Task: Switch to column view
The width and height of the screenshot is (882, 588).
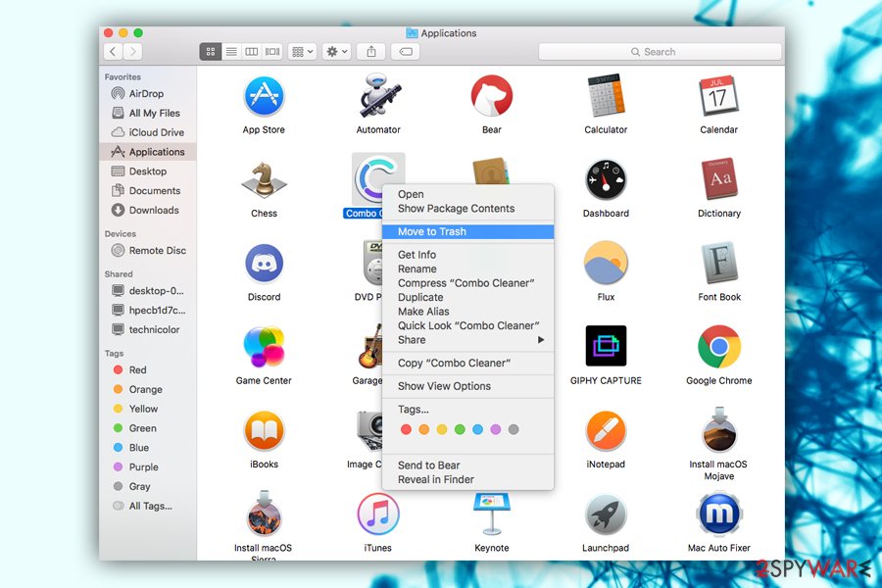Action: [252, 52]
